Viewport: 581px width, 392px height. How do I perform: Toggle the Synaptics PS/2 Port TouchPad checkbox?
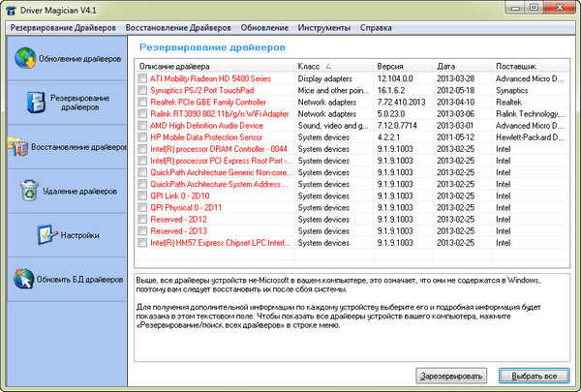pos(142,90)
